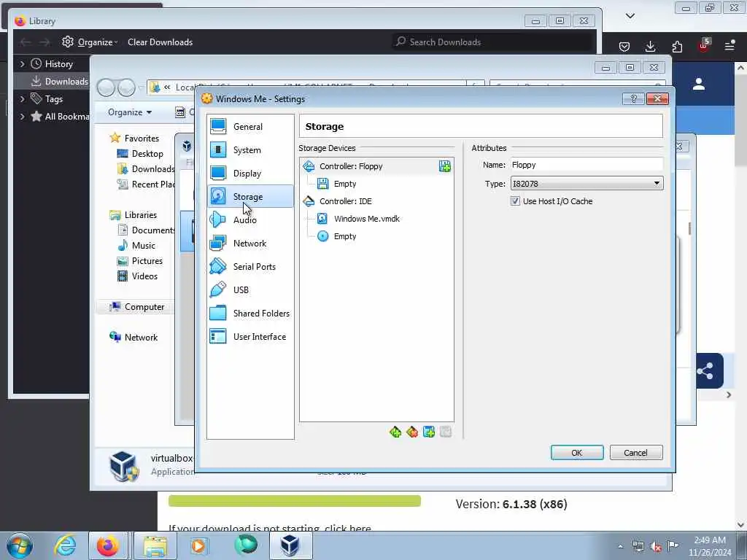Click the ublock extension icon with badge
The image size is (747, 560).
tap(703, 45)
